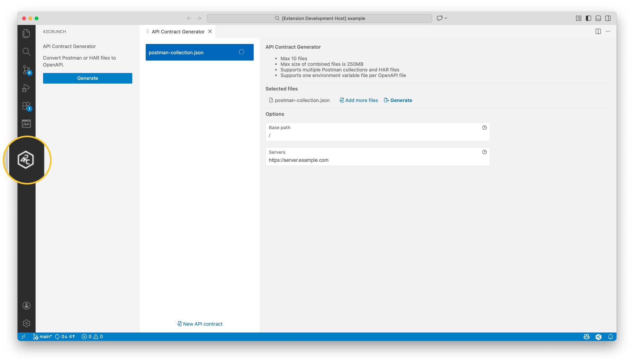The width and height of the screenshot is (634, 364).
Task: Open Search in the activity bar
Action: coord(26,51)
